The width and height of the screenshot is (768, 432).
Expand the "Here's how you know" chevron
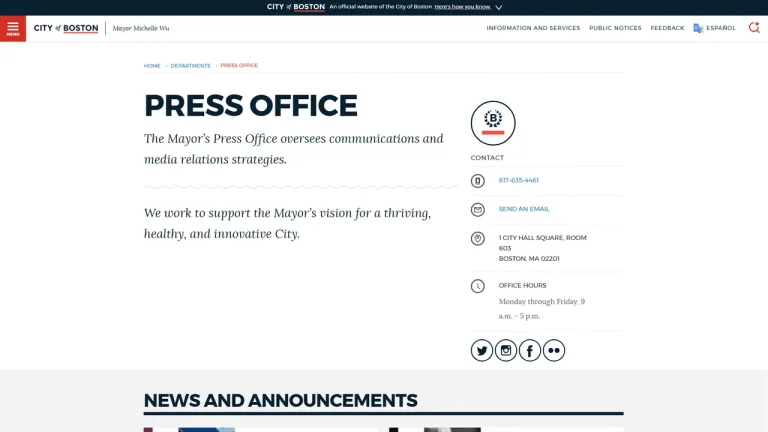click(499, 7)
